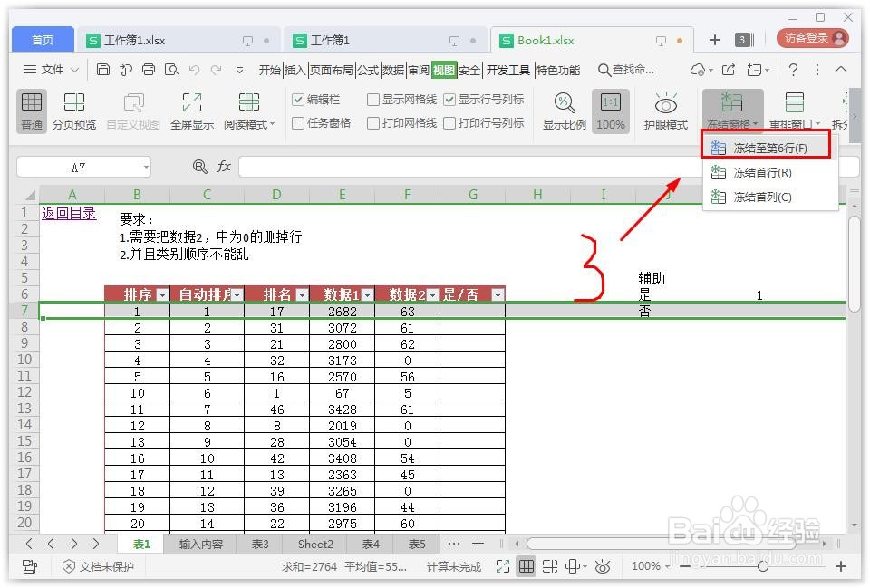The width and height of the screenshot is (870, 588).
Task: Switch to 普通 normal view
Action: point(31,111)
